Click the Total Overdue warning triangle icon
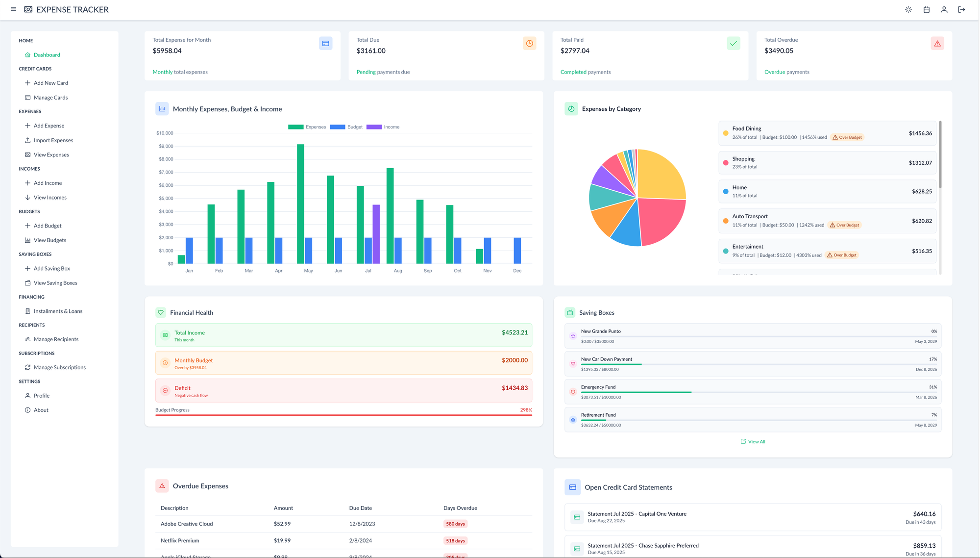The image size is (980, 558). pyautogui.click(x=937, y=44)
